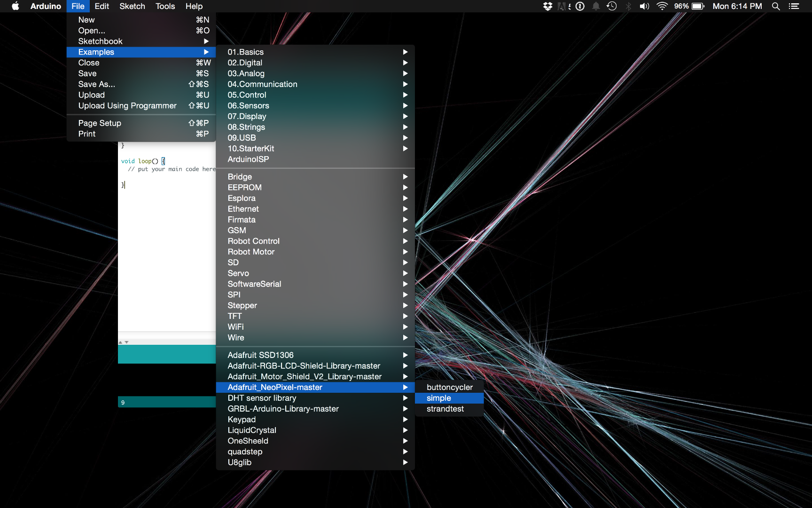
Task: Open the Time Machine status icon
Action: (x=611, y=6)
